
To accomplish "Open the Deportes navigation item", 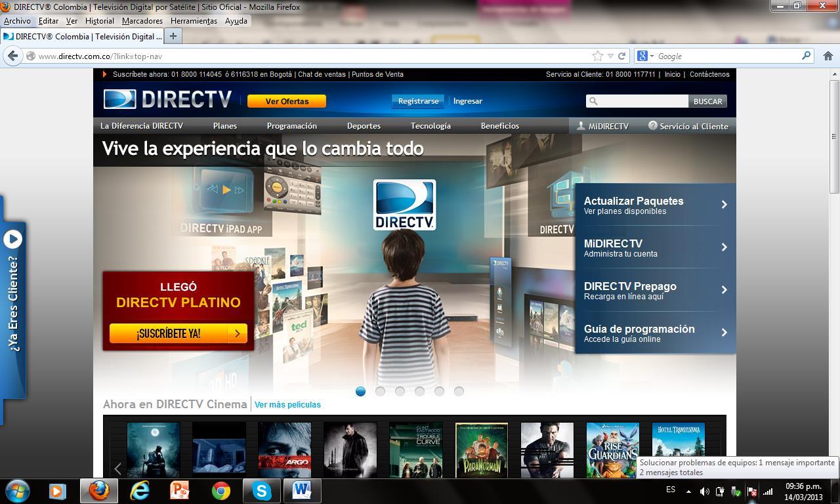I will coord(364,126).
